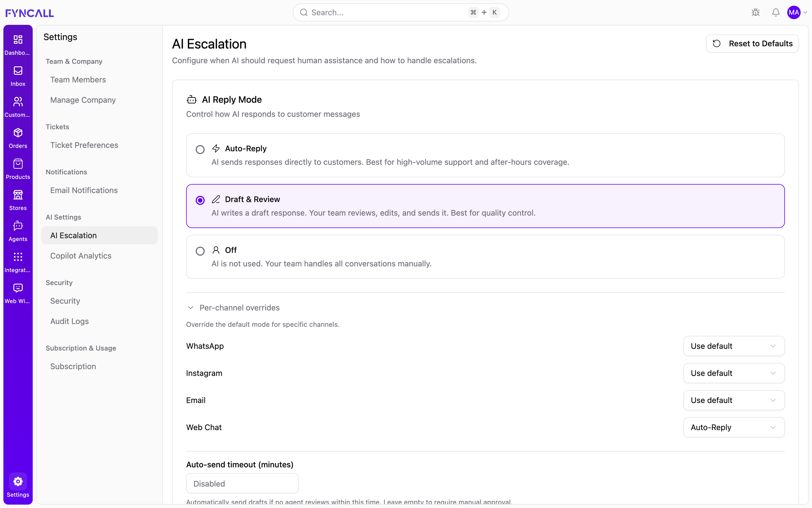Click the Auto-send timeout (minutes) label
812x508 pixels.
click(240, 464)
